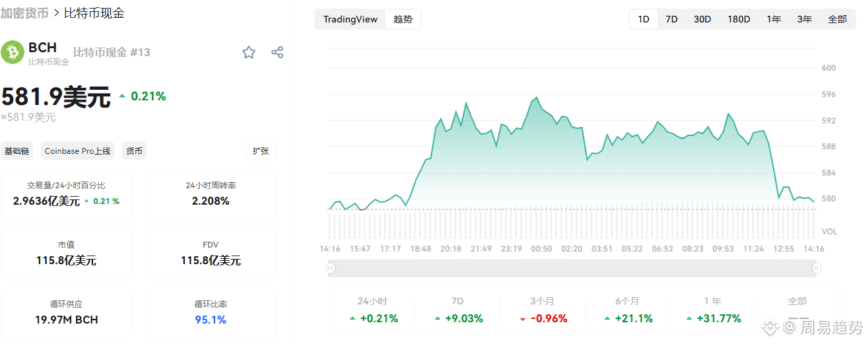Click the left range slider handle
Image resolution: width=868 pixels, height=344 pixels.
pyautogui.click(x=331, y=268)
